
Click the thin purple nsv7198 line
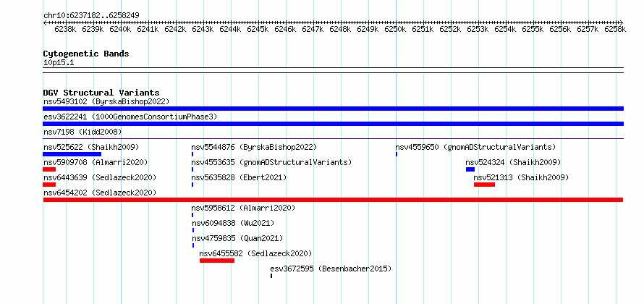point(333,138)
